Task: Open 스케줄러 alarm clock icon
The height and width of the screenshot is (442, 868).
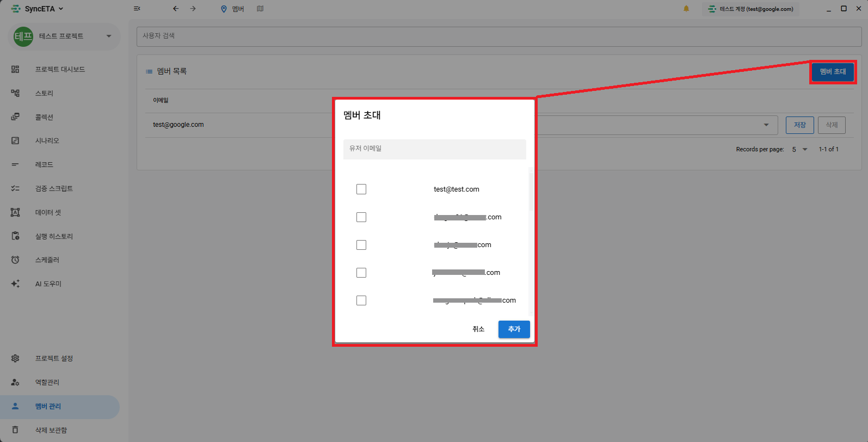Action: [x=15, y=260]
